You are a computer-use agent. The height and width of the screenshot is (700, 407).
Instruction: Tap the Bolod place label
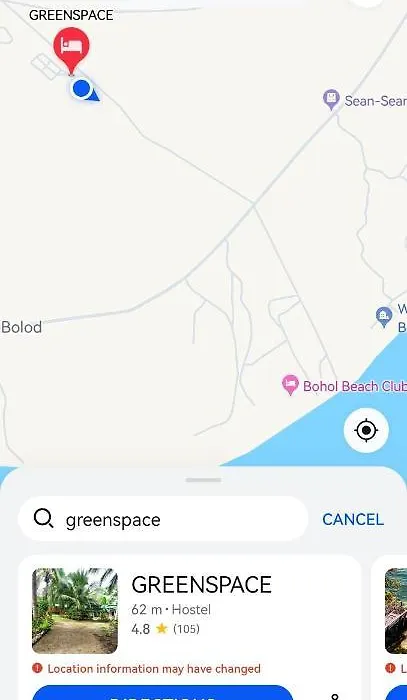point(21,327)
